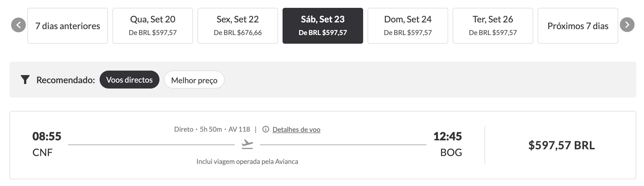Image resolution: width=644 pixels, height=186 pixels.
Task: Click the left arrow previous dates icon
Action: tap(18, 25)
